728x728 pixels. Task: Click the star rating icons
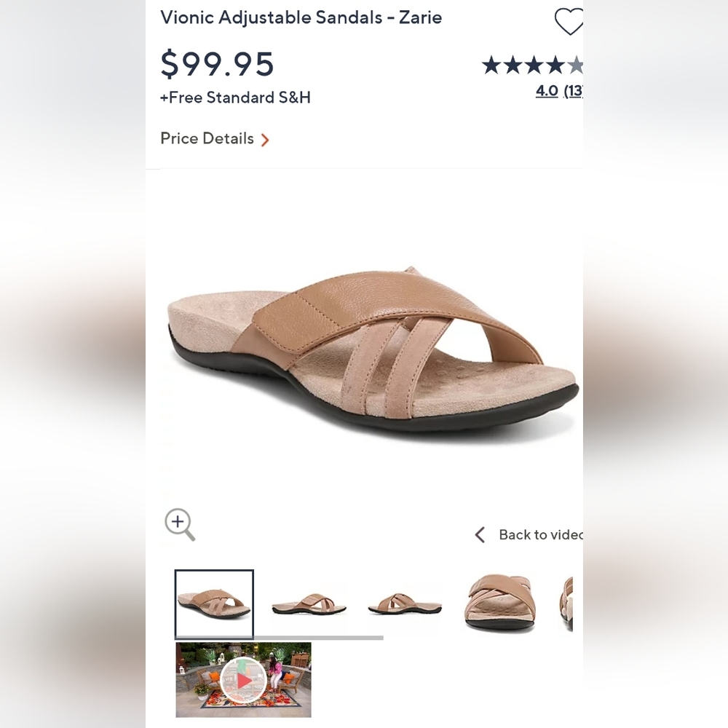pos(532,66)
